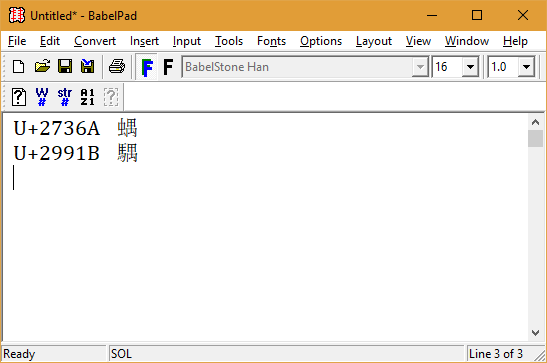Click the greyed dashed question mark icon

pyautogui.click(x=111, y=97)
